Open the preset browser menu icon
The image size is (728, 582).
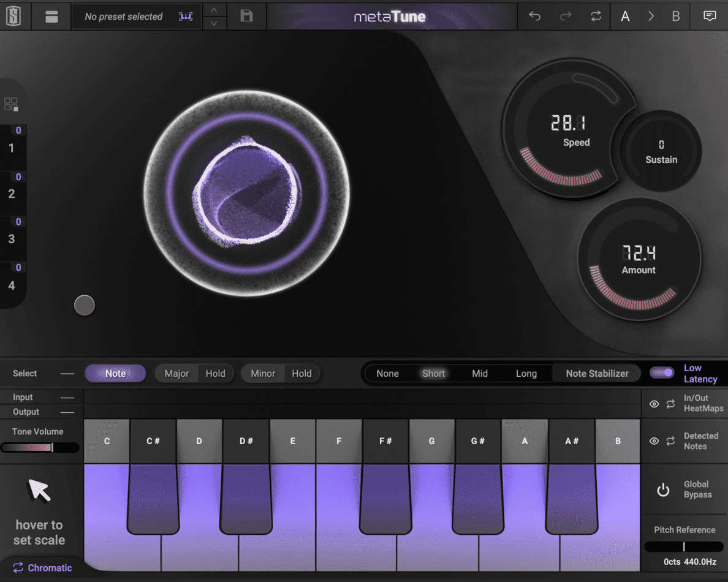pyautogui.click(x=51, y=17)
